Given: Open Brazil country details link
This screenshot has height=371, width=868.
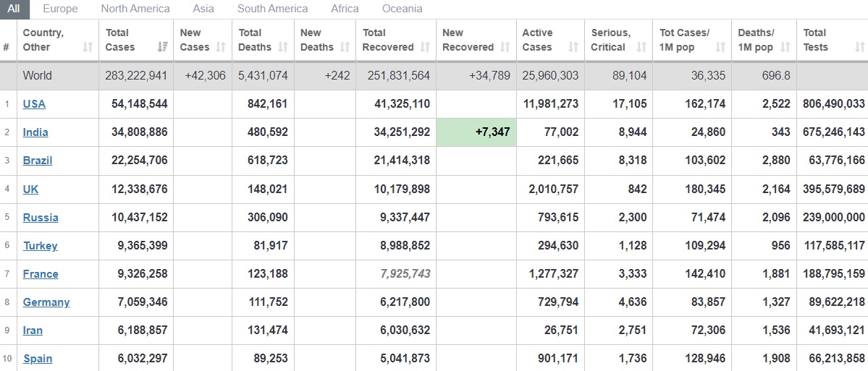Looking at the screenshot, I should pos(38,161).
